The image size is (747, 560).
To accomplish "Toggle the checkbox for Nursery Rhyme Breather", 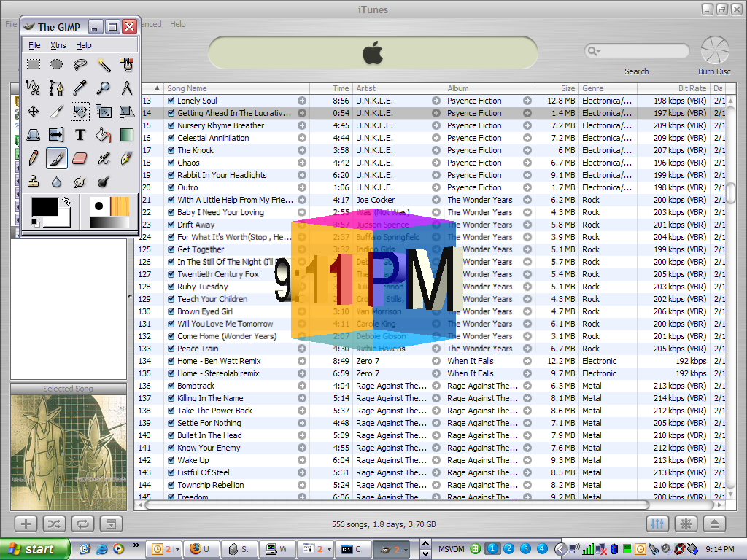I will (x=171, y=125).
